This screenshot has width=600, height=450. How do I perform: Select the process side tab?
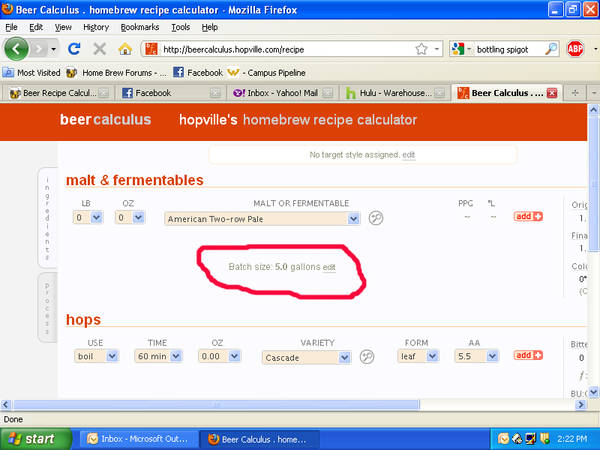47,308
